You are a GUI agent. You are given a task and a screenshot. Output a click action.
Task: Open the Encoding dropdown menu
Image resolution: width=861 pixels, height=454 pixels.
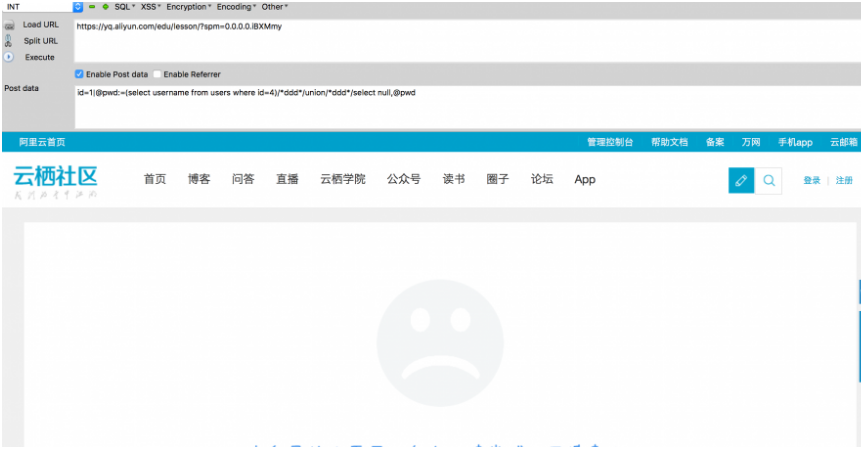pyautogui.click(x=237, y=7)
